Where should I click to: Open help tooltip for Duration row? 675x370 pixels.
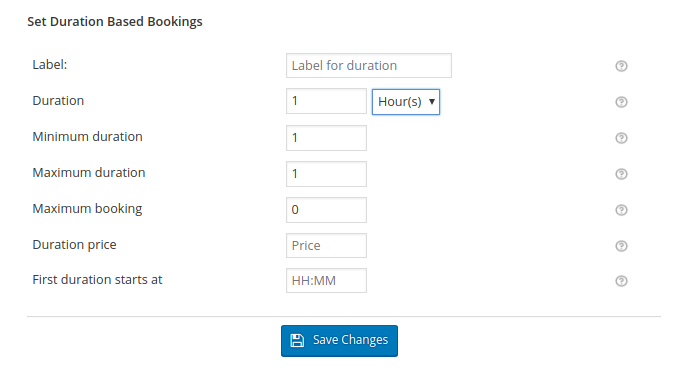click(621, 102)
